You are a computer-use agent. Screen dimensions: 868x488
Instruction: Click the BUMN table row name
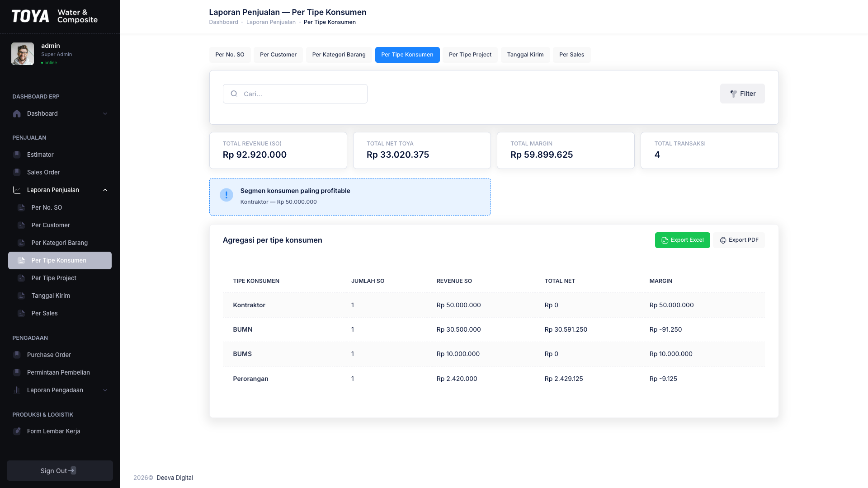243,329
